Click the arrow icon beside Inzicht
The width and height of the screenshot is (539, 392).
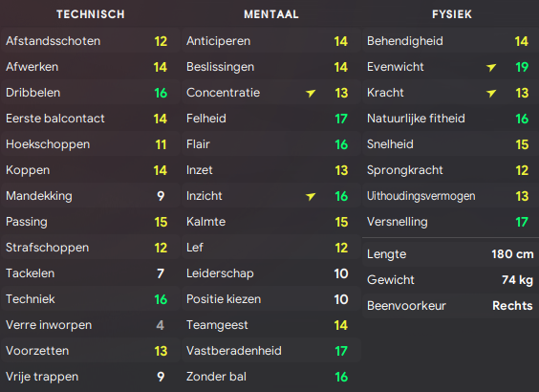click(311, 196)
